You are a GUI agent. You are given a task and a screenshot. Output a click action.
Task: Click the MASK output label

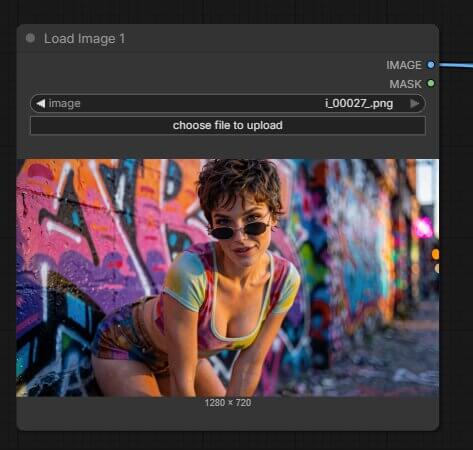coord(405,84)
